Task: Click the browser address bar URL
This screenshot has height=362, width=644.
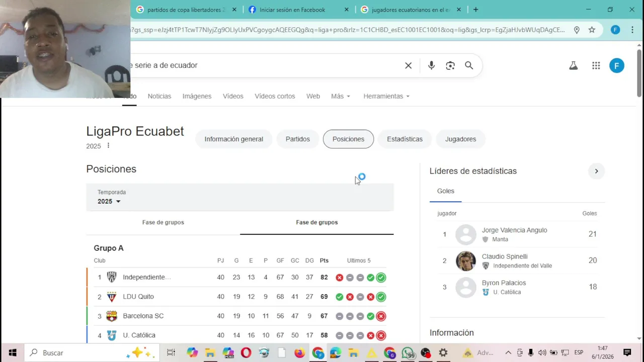Action: [x=347, y=30]
